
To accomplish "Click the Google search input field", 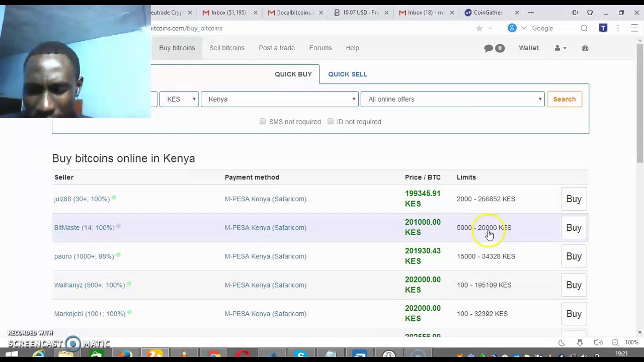I will [553, 28].
